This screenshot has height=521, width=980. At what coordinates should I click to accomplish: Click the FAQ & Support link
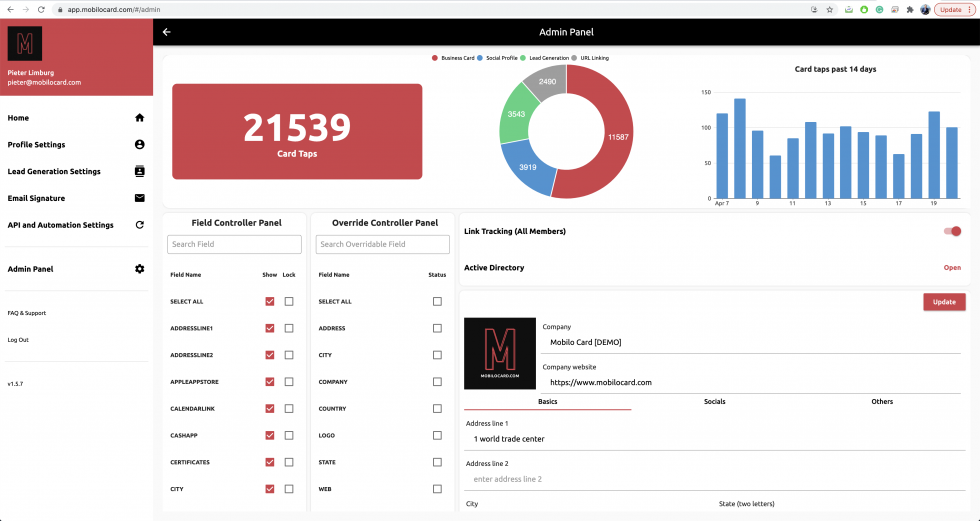(x=27, y=313)
